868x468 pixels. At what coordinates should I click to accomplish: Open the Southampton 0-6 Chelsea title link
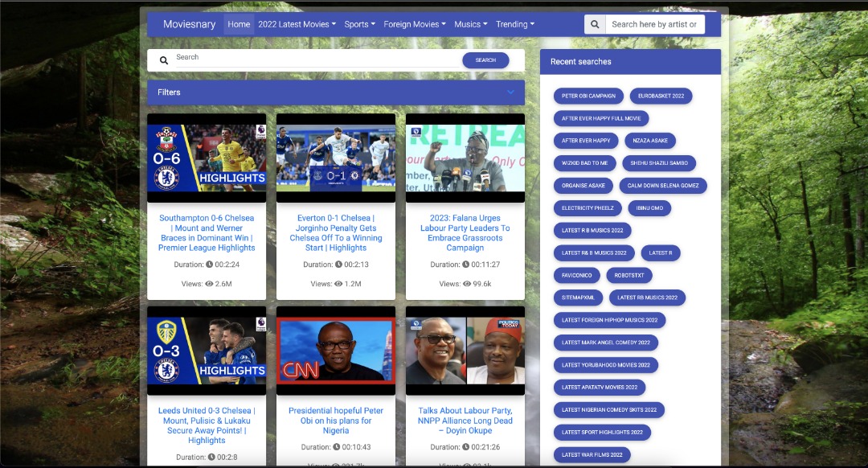207,233
